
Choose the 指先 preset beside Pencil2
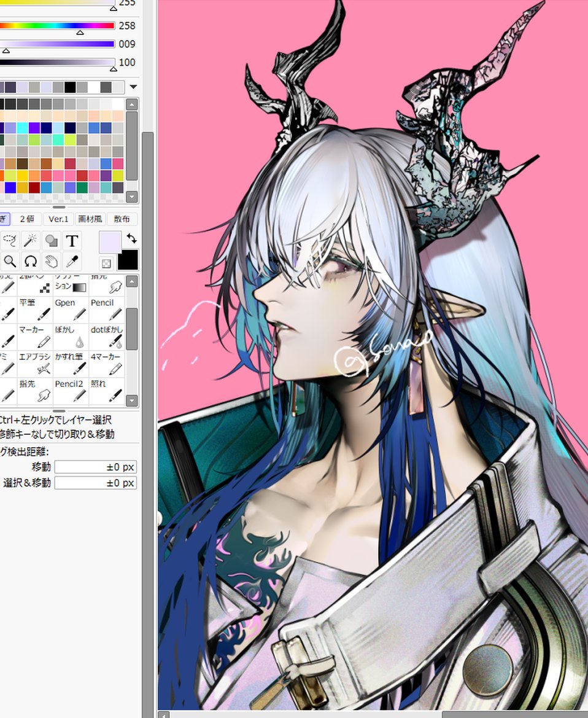click(x=35, y=391)
